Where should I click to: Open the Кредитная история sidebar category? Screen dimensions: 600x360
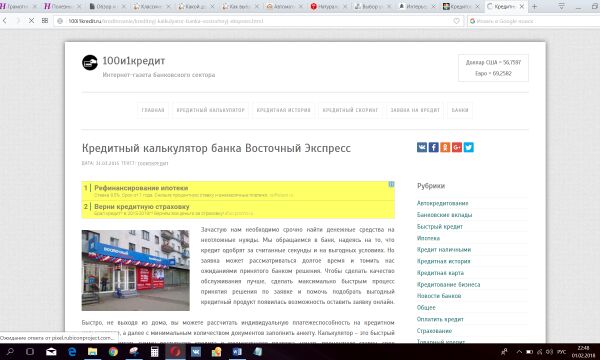coord(443,261)
